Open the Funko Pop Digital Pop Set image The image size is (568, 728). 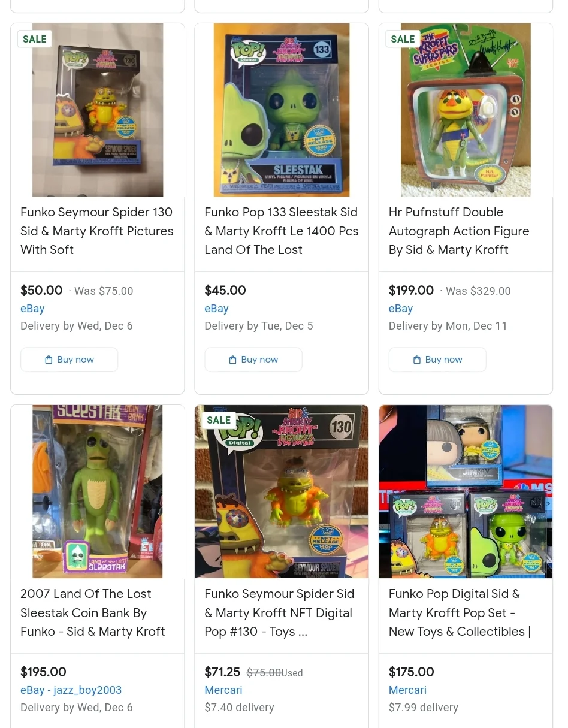click(x=466, y=491)
